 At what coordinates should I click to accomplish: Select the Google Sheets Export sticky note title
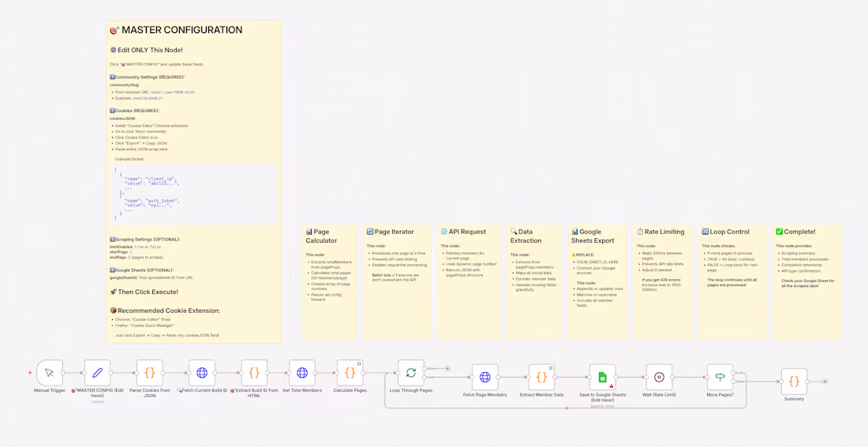593,237
